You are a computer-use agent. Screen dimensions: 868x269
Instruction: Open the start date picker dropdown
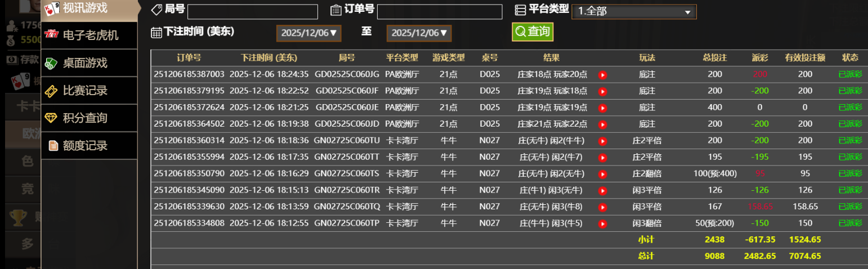[308, 33]
